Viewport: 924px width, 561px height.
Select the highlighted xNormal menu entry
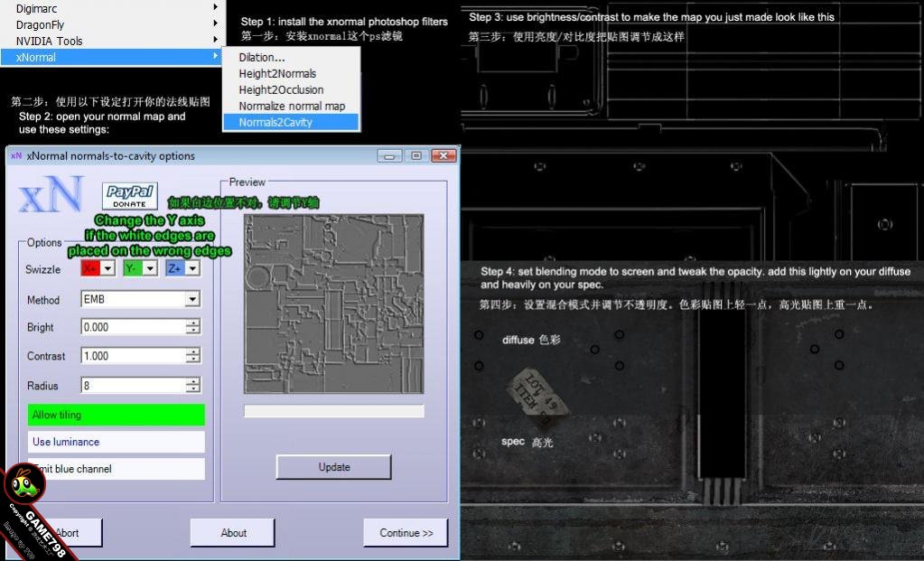click(112, 57)
